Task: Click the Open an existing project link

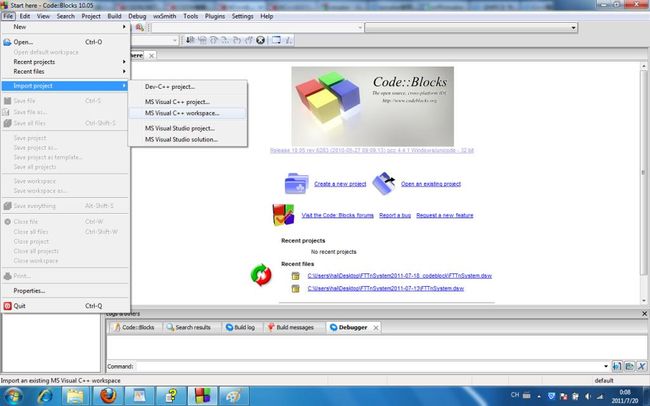Action: 431,184
